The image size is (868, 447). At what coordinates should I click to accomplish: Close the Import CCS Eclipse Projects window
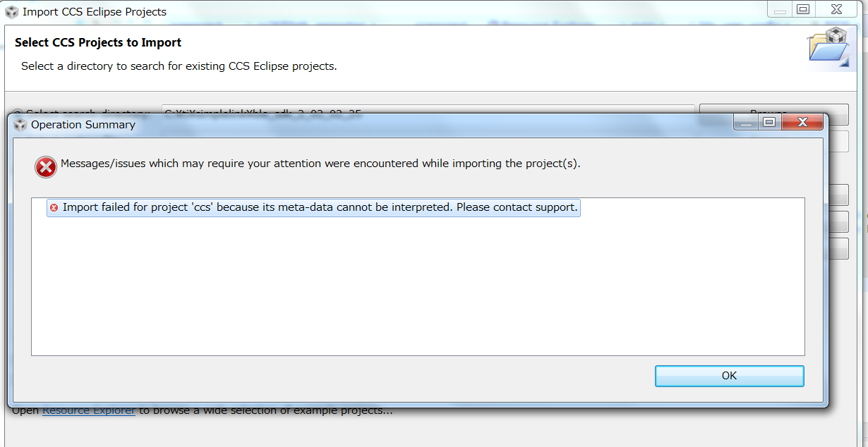point(836,9)
